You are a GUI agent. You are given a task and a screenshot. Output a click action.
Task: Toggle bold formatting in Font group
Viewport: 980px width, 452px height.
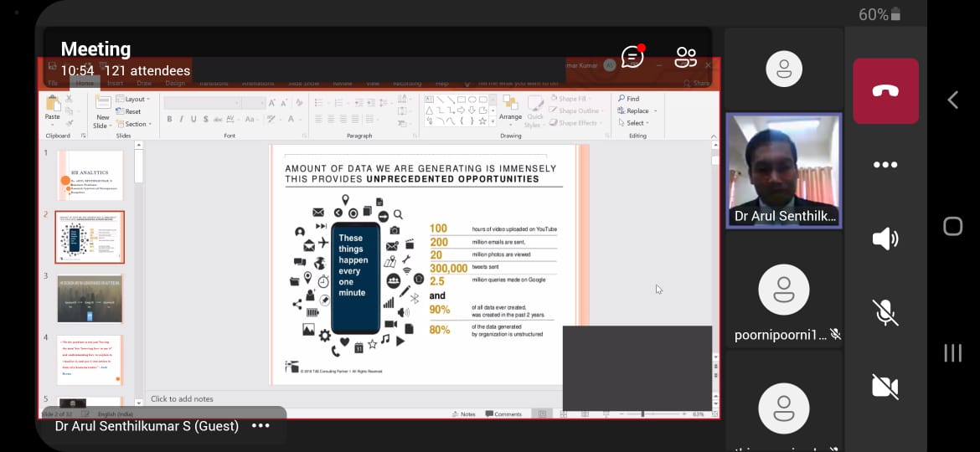169,120
